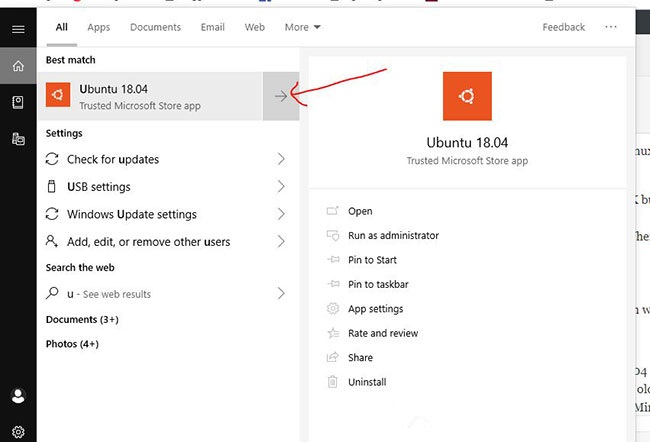Open the three-dot options menu
This screenshot has height=442, width=650.
pos(612,27)
